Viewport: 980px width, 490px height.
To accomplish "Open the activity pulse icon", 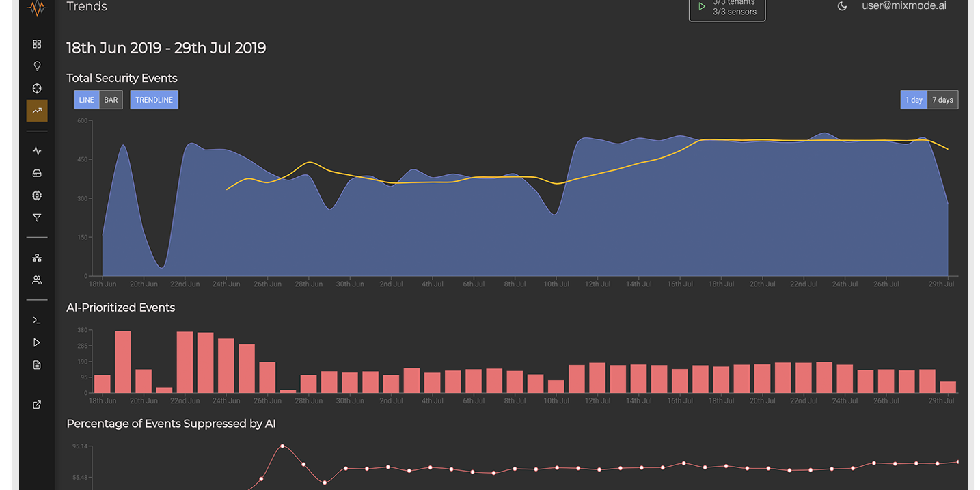I will 37,151.
